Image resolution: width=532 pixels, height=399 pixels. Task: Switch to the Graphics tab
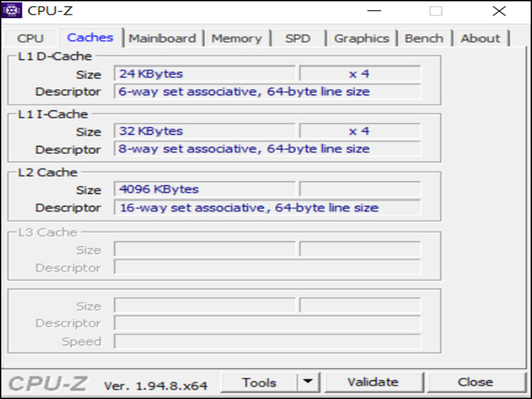(x=362, y=39)
